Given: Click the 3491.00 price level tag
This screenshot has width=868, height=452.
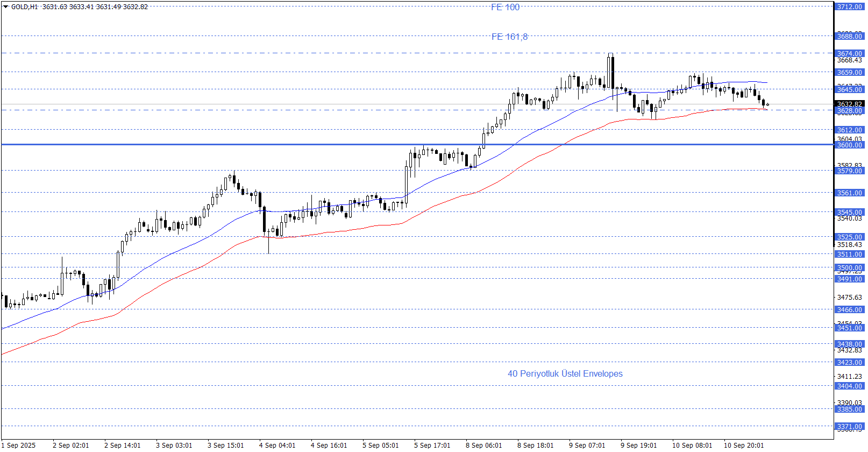Looking at the screenshot, I should (x=849, y=279).
